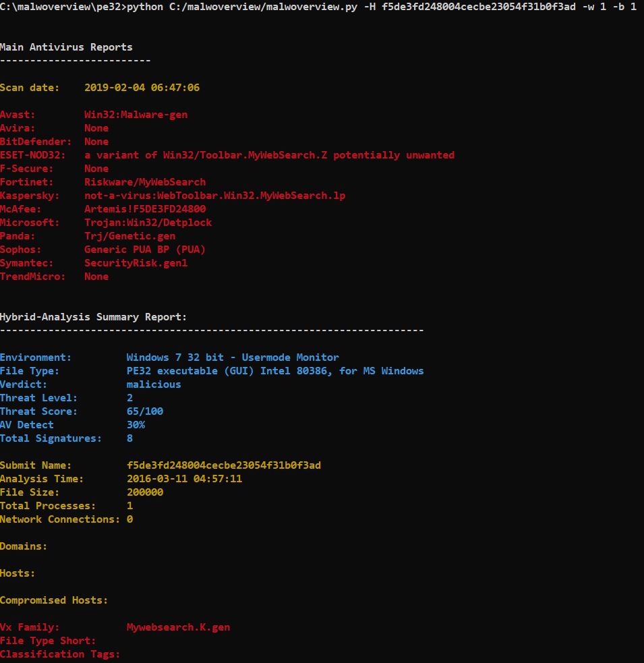Click Threat Level value 2
This screenshot has height=663, width=644.
(129, 398)
